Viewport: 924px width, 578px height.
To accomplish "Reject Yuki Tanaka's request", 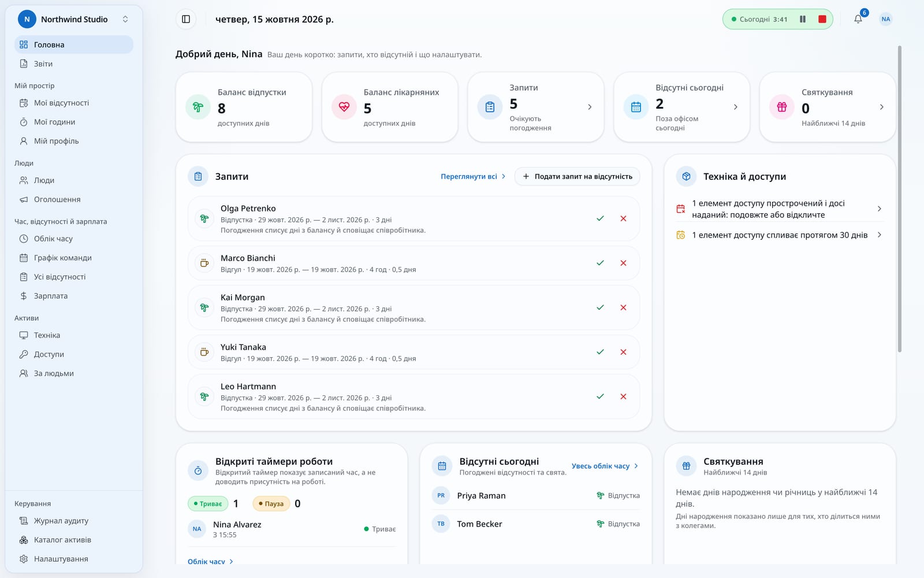I will [623, 352].
